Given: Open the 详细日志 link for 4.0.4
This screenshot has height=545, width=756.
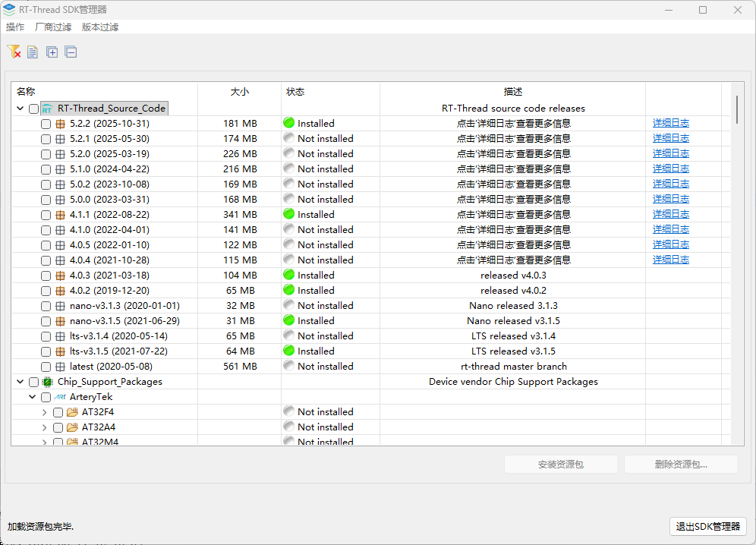Looking at the screenshot, I should [671, 260].
